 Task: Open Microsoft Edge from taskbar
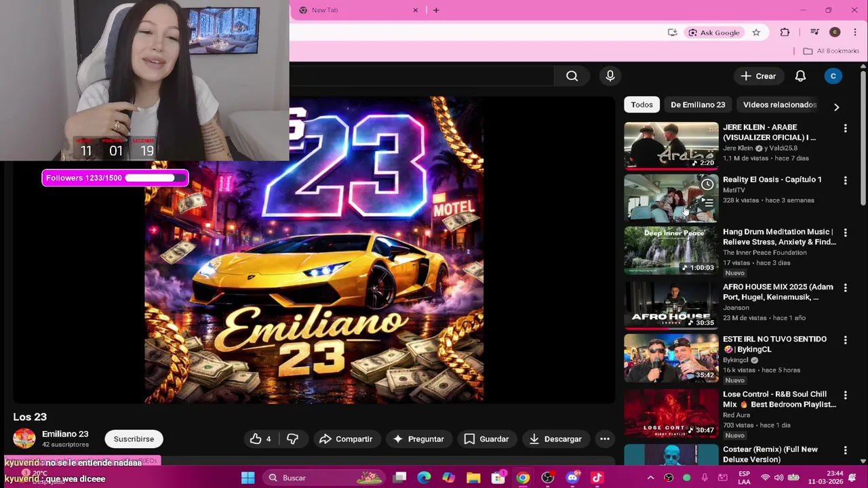click(424, 478)
